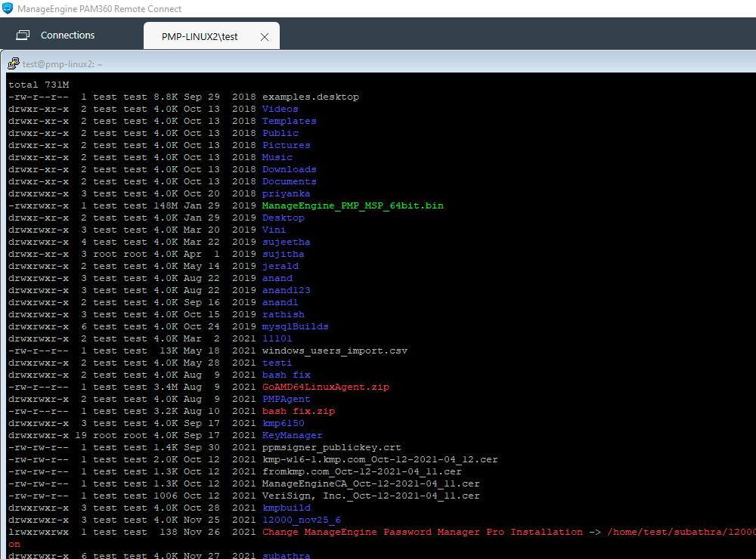Click the GoAMD64LinuxAgent.zip file name

pyautogui.click(x=326, y=387)
